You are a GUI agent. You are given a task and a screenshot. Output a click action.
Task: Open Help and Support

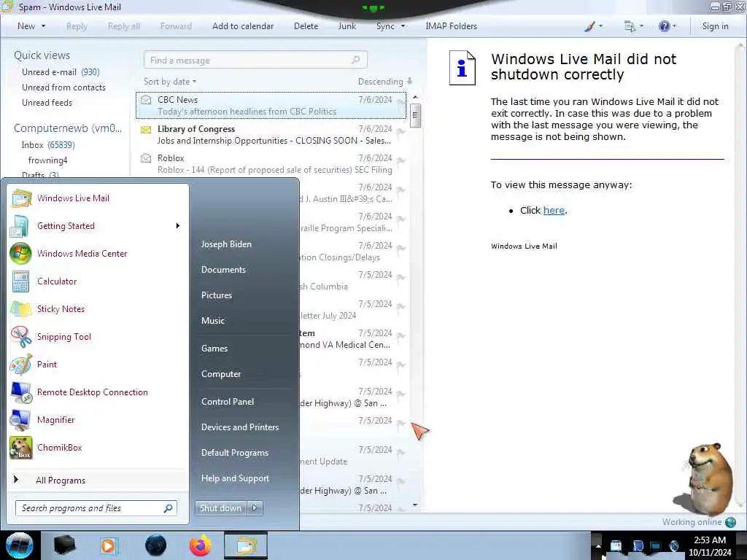(235, 478)
